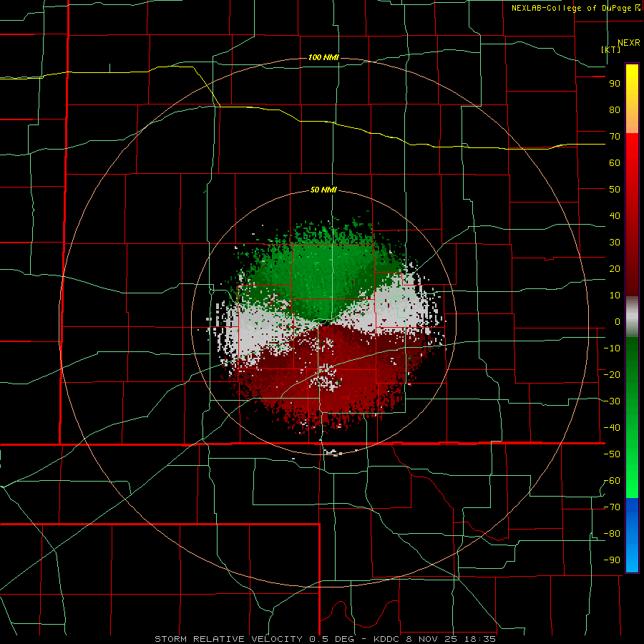The height and width of the screenshot is (644, 644).
Task: Click the positive 10 value on the velocity scale
Action: pos(615,296)
